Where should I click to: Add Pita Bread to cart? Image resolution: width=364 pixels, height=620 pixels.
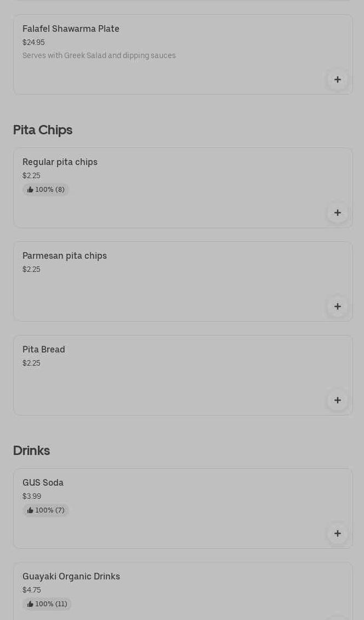(x=337, y=400)
